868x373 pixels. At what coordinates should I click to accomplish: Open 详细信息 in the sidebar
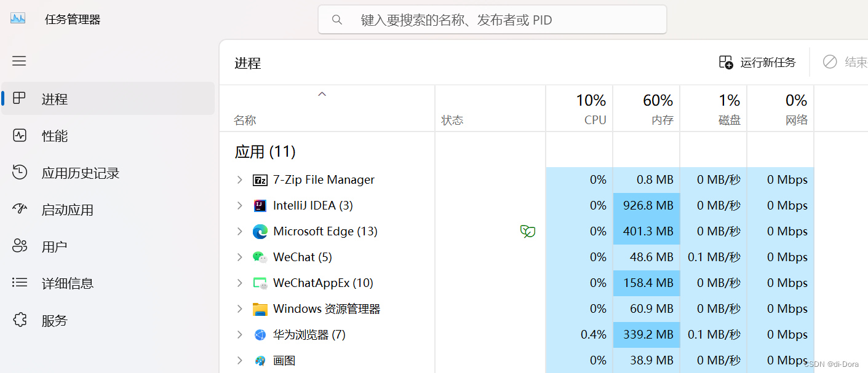click(x=69, y=283)
